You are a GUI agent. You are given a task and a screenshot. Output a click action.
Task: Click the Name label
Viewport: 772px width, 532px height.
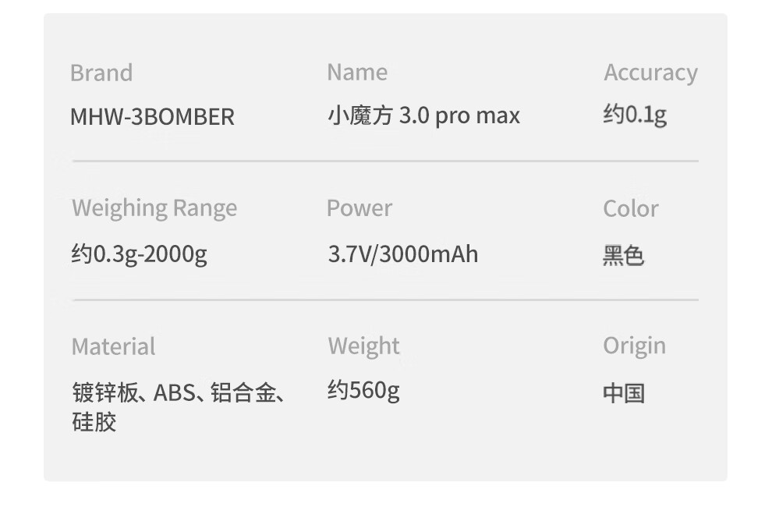(x=357, y=73)
